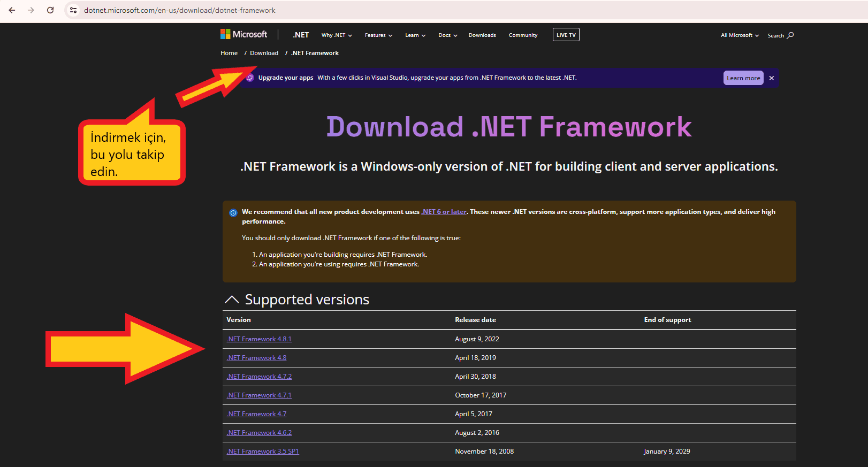Viewport: 868px width, 467px height.
Task: Open .NET Framework 4.7 download link
Action: coord(256,414)
